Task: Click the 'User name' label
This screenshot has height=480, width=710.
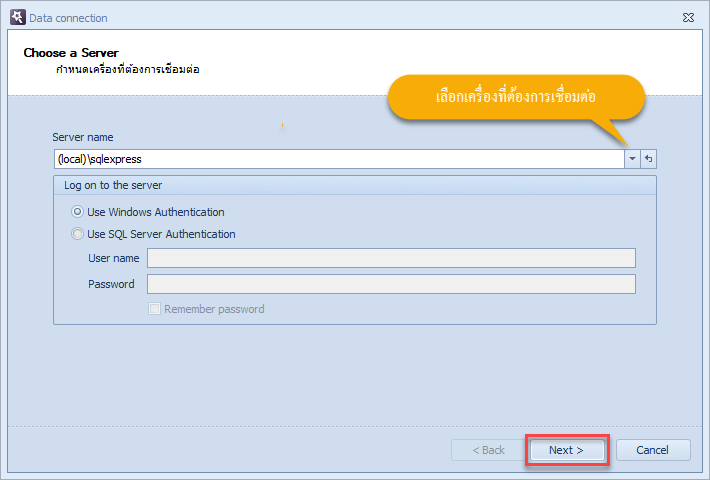Action: (x=114, y=258)
